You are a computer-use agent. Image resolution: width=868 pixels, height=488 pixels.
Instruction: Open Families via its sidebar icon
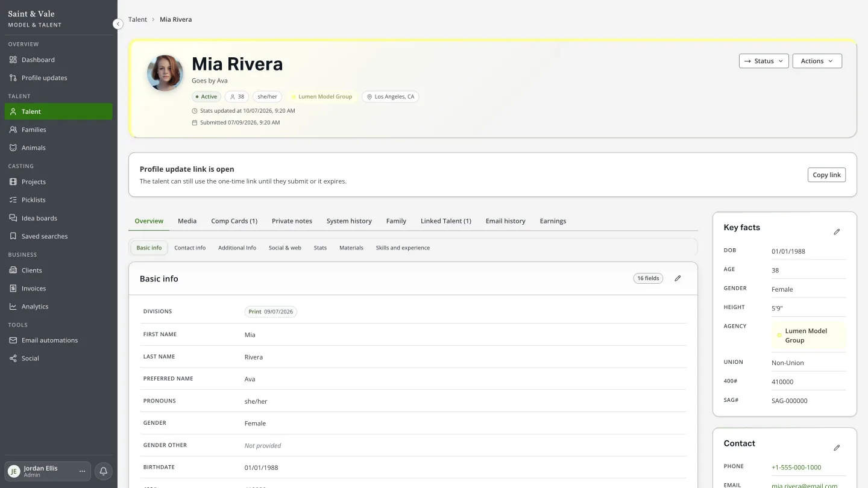(13, 130)
